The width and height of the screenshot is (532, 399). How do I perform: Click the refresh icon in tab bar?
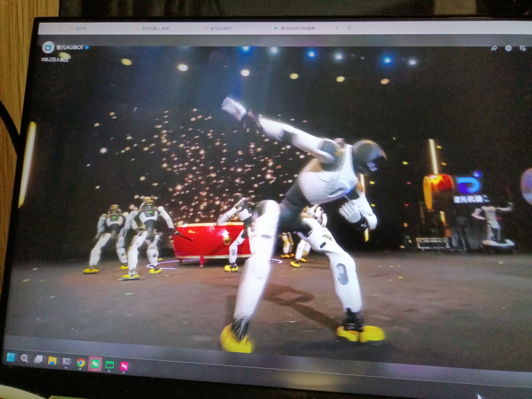[x=60, y=29]
